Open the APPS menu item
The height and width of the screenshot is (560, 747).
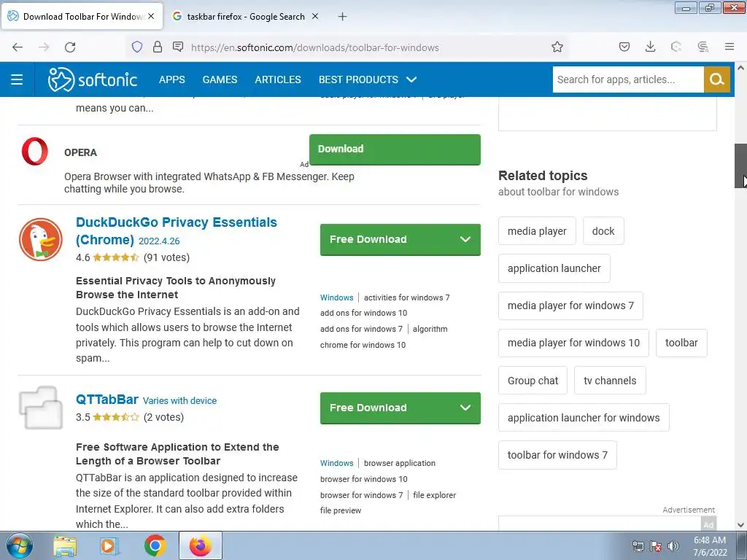point(172,79)
